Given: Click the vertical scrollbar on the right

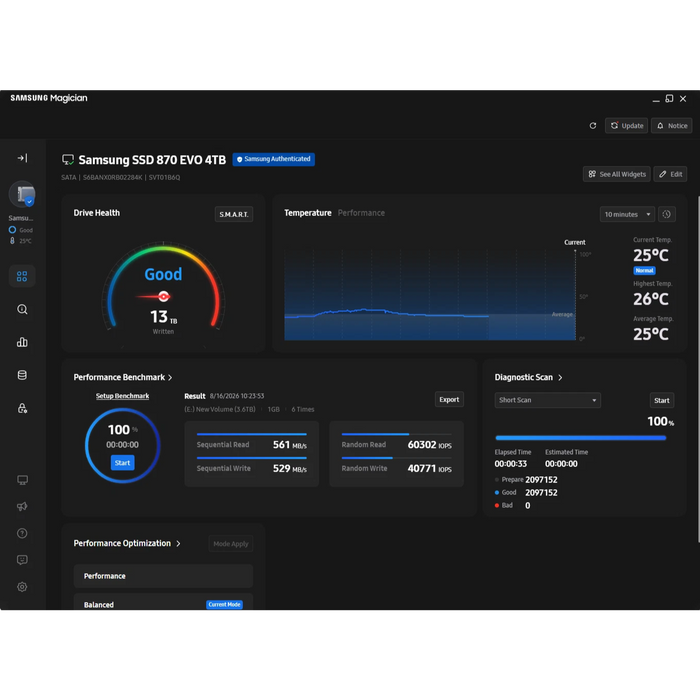Looking at the screenshot, I should pyautogui.click(x=698, y=369).
